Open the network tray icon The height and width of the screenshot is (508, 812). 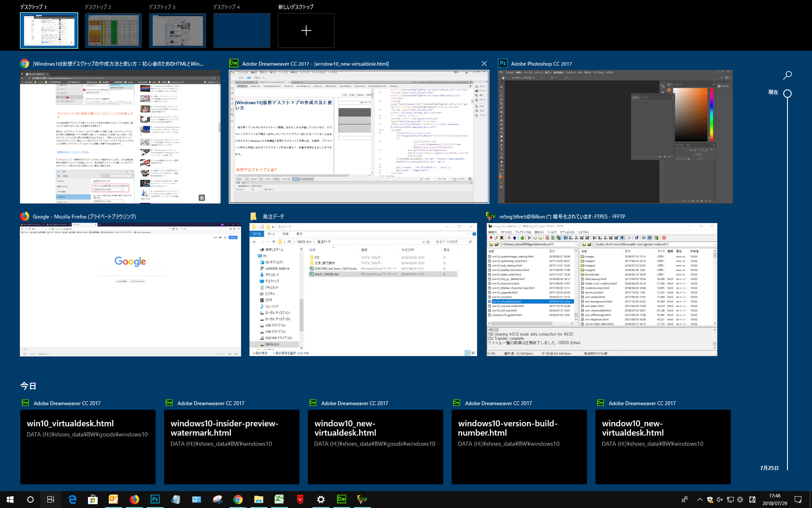(730, 500)
